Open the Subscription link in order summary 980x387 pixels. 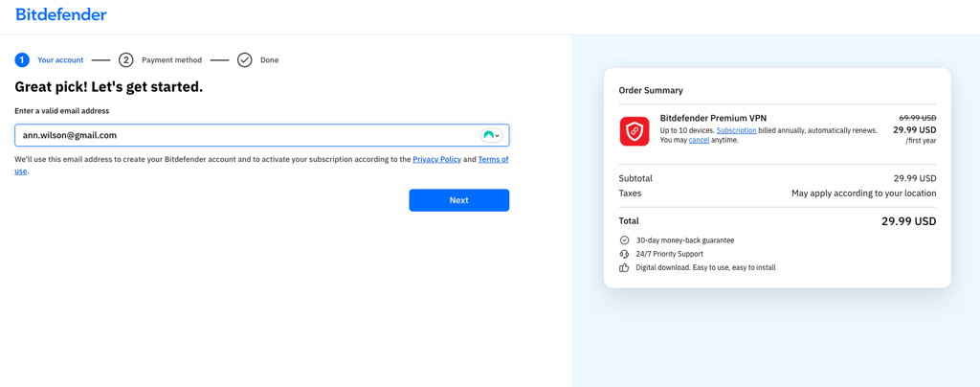(736, 130)
